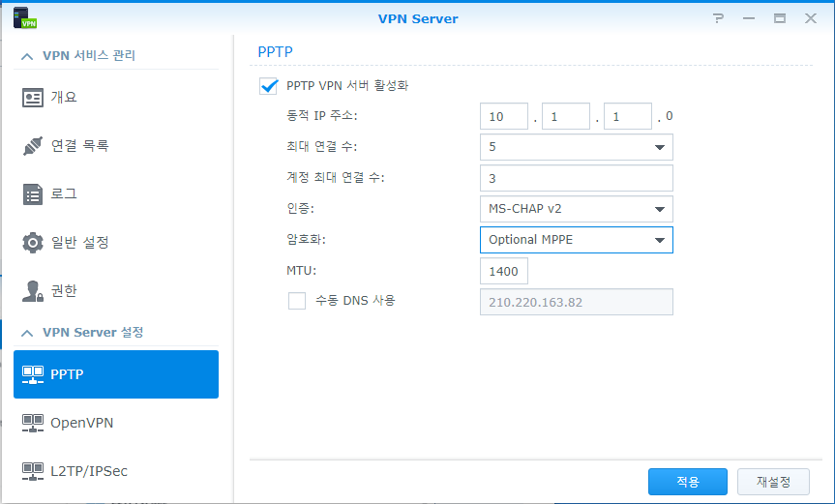Image resolution: width=835 pixels, height=504 pixels.
Task: Open 연결 목록 in the sidebar
Action: tap(116, 146)
